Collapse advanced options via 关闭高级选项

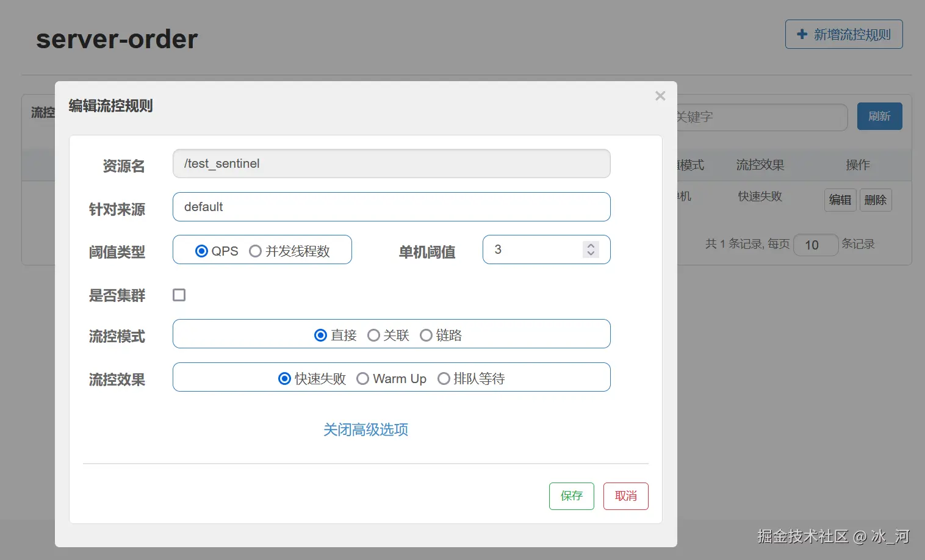click(x=365, y=429)
